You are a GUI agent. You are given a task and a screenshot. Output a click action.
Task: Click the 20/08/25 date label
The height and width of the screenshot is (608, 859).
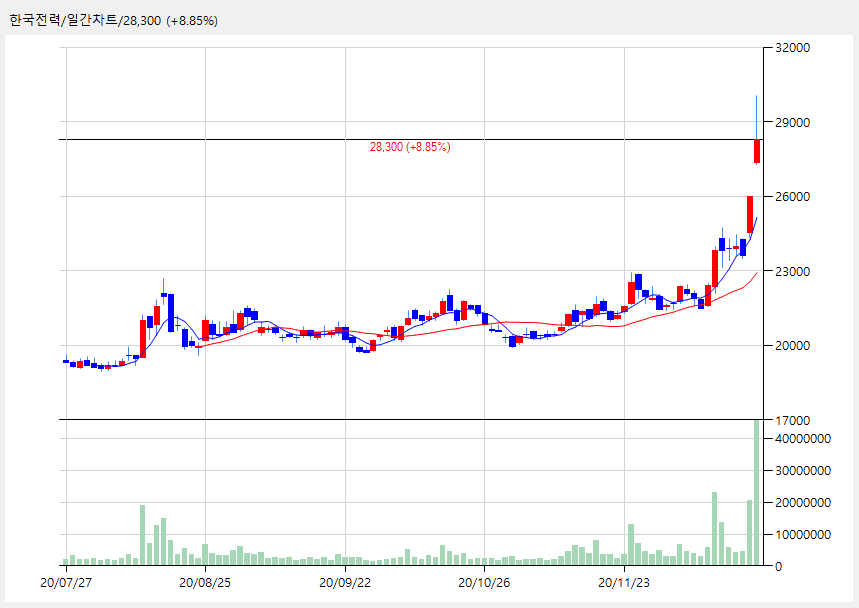tap(205, 582)
